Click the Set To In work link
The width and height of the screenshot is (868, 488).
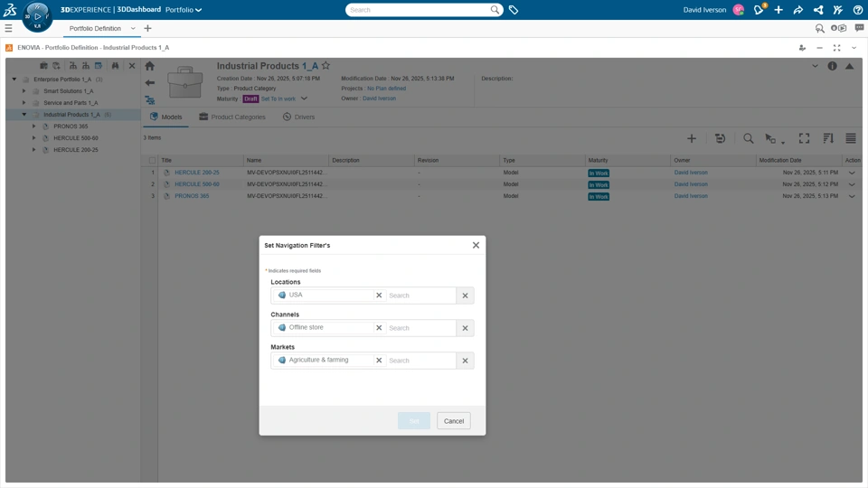[278, 99]
